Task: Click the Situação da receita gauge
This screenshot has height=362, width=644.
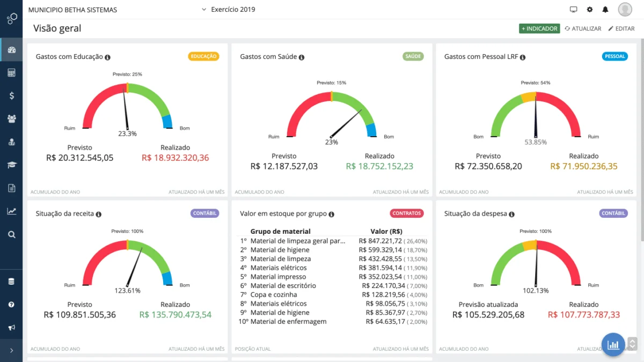Action: [127, 263]
